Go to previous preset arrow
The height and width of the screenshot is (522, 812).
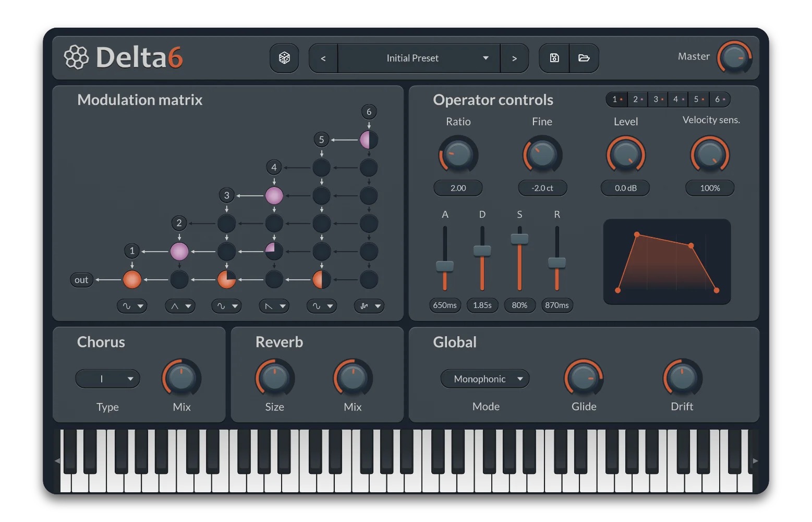(x=323, y=58)
